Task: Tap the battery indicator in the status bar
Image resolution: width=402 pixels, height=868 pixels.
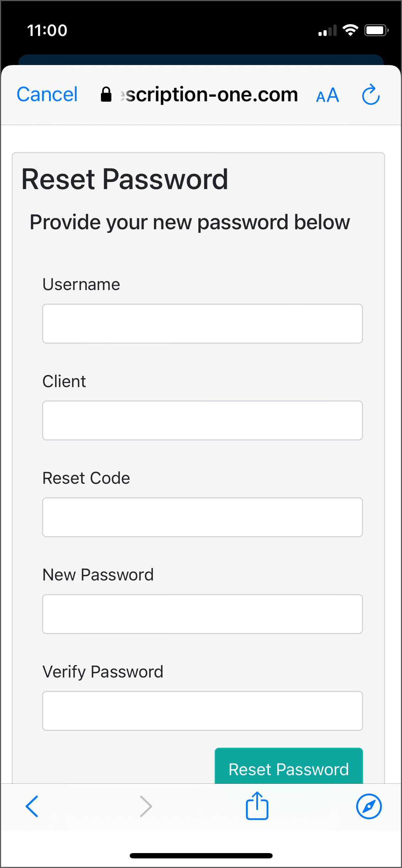Action: point(376,30)
